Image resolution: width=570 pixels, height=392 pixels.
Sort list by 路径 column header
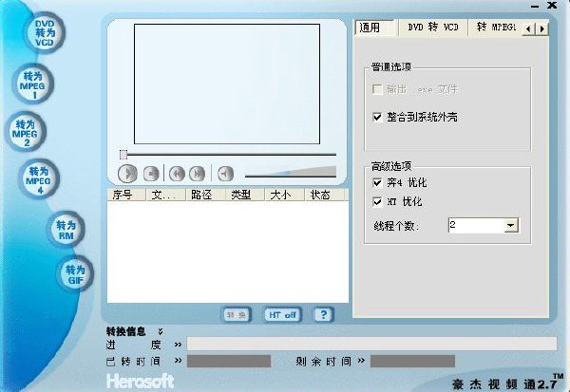(x=206, y=195)
